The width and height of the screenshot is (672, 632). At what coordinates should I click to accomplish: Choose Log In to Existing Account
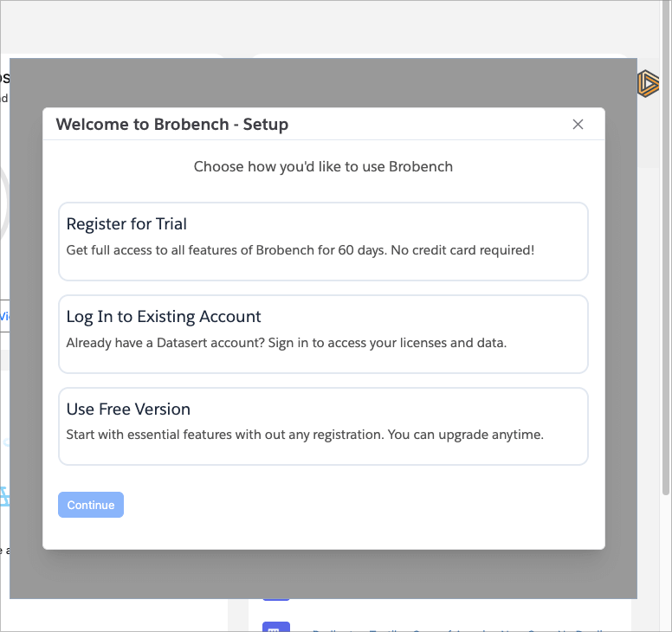pyautogui.click(x=323, y=334)
